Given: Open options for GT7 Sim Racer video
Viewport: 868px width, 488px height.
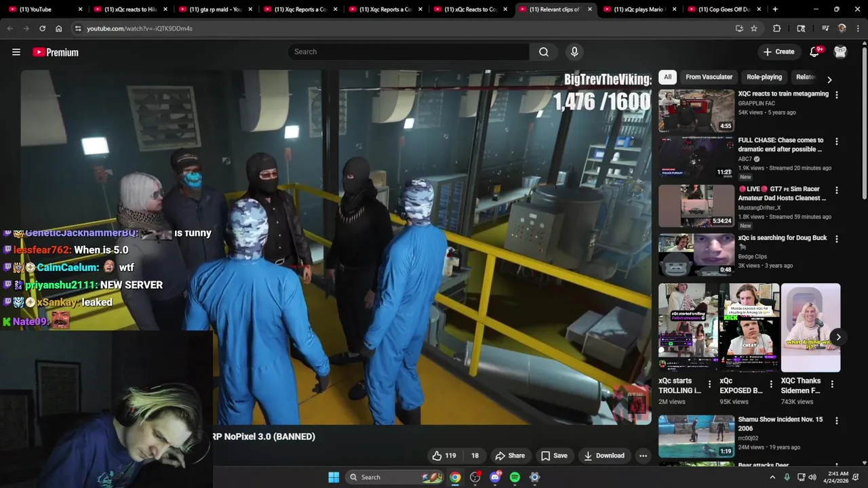Looking at the screenshot, I should coord(836,190).
